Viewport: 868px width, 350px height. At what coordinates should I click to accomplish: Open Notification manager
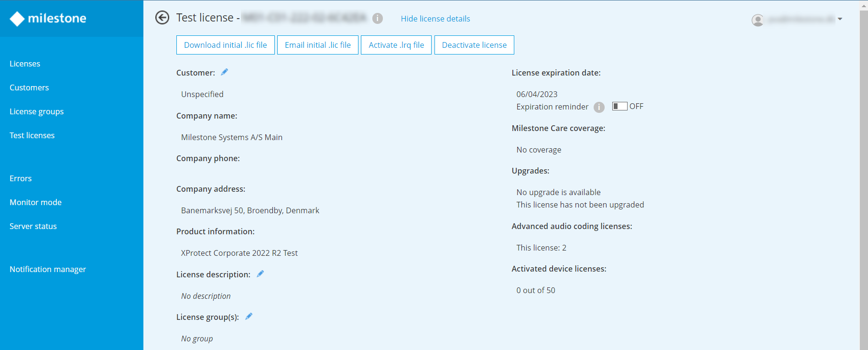48,269
